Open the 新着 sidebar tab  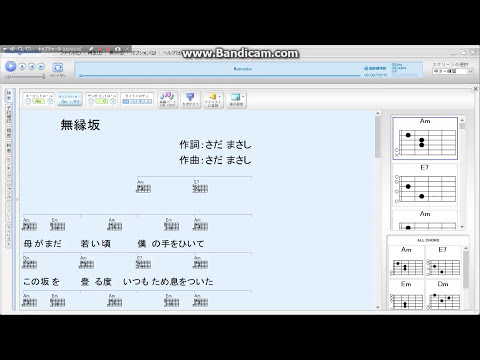9,148
